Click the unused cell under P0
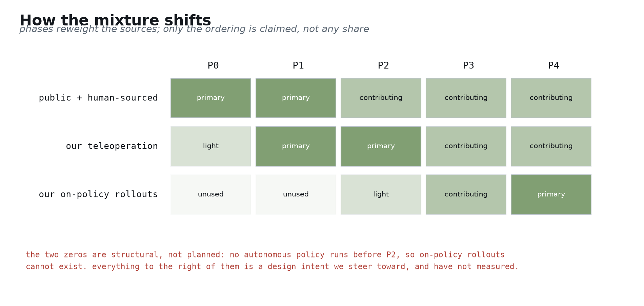This screenshot has width=644, height=306. pos(211,194)
